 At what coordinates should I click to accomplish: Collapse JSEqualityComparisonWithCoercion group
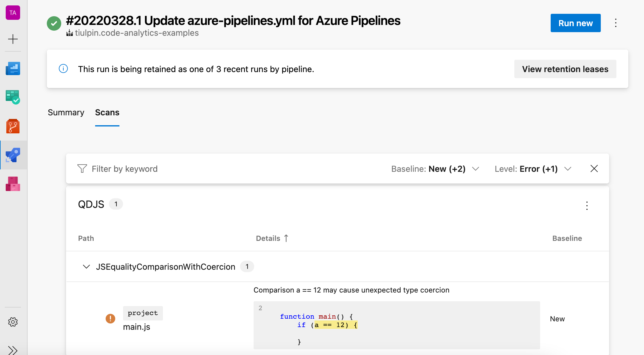tap(86, 267)
